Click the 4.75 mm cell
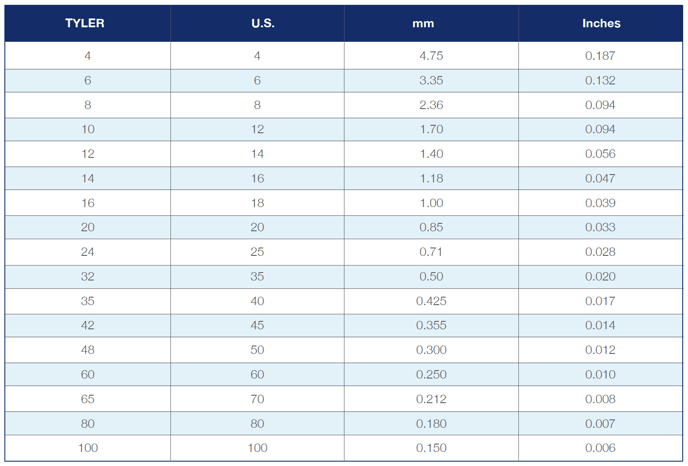Image resolution: width=688 pixels, height=466 pixels. 431,56
